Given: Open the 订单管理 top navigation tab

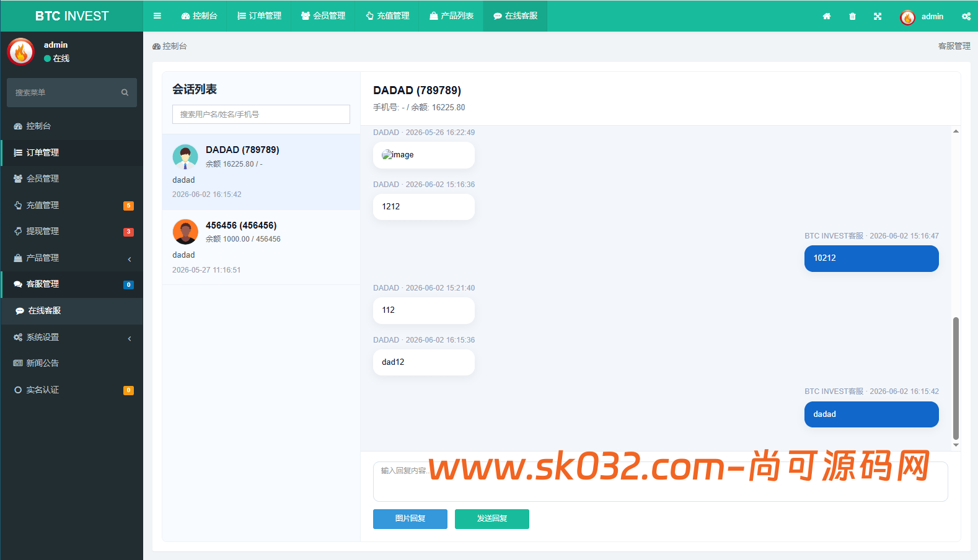Looking at the screenshot, I should point(259,16).
